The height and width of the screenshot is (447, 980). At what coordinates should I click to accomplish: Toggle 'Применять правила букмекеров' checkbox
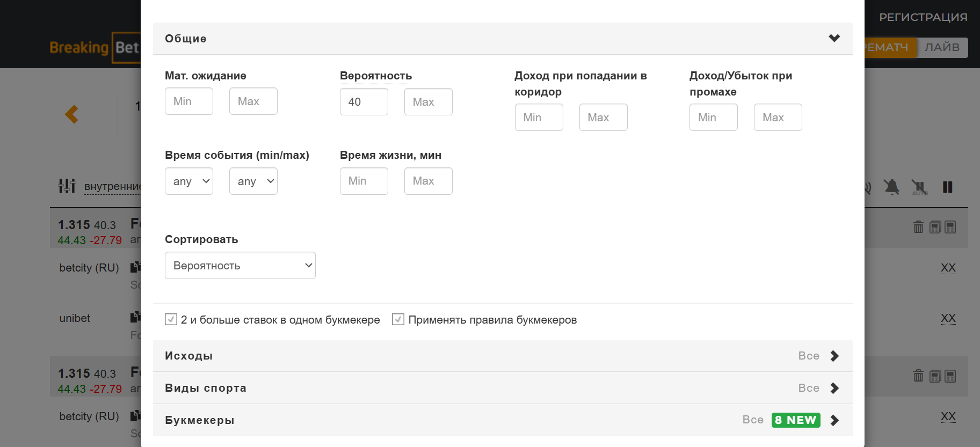398,320
